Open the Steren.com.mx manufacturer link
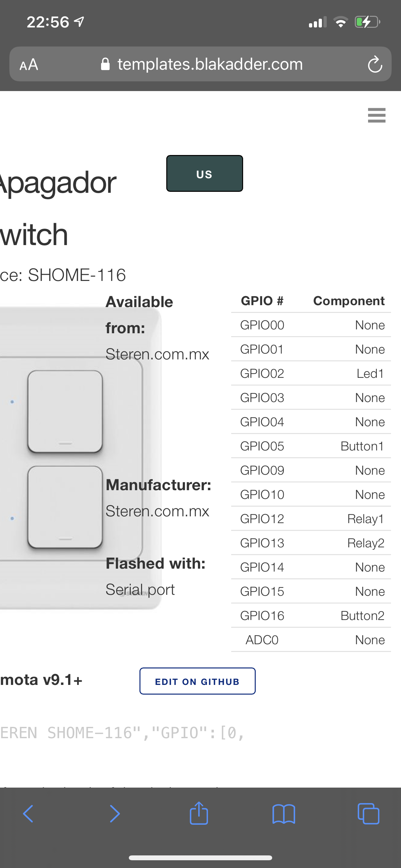The width and height of the screenshot is (401, 868). (x=157, y=511)
